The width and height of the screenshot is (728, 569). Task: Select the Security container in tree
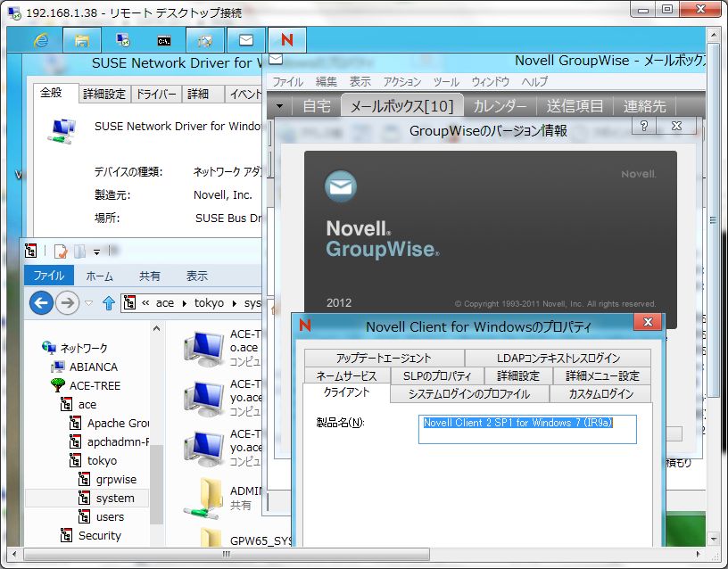click(90, 536)
